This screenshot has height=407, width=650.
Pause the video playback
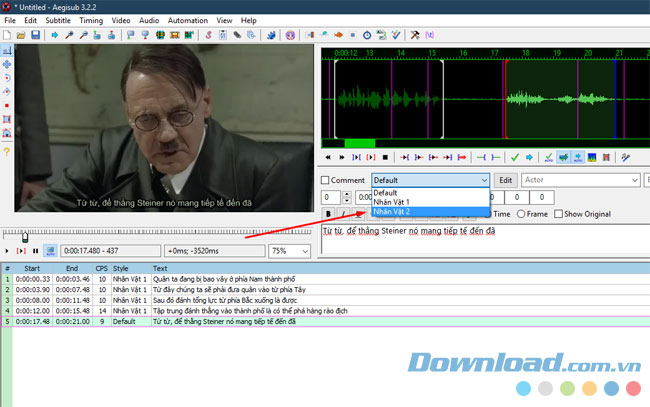[36, 251]
